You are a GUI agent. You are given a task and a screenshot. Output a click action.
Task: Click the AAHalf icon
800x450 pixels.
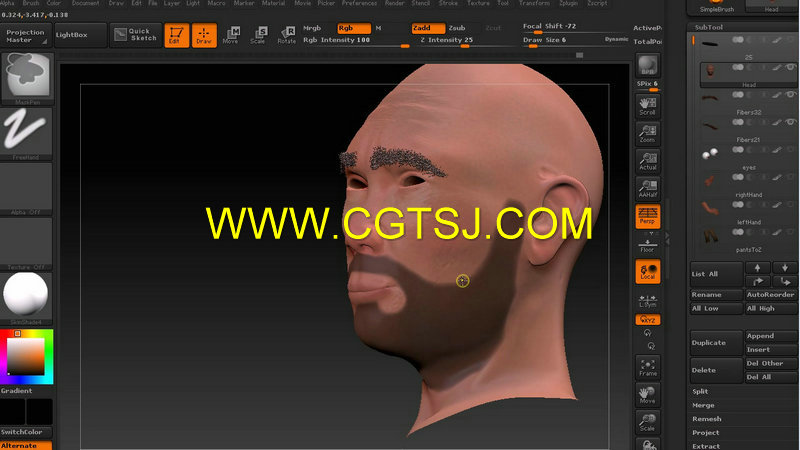648,189
